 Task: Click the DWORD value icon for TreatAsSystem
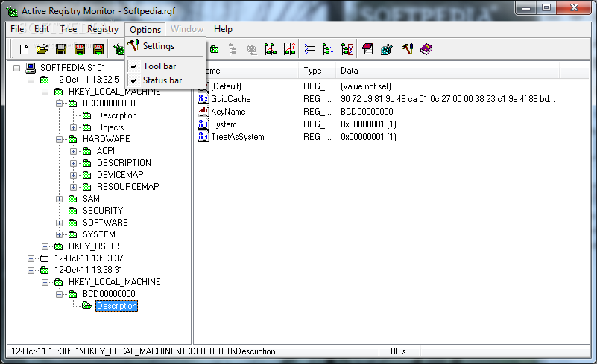click(x=203, y=136)
